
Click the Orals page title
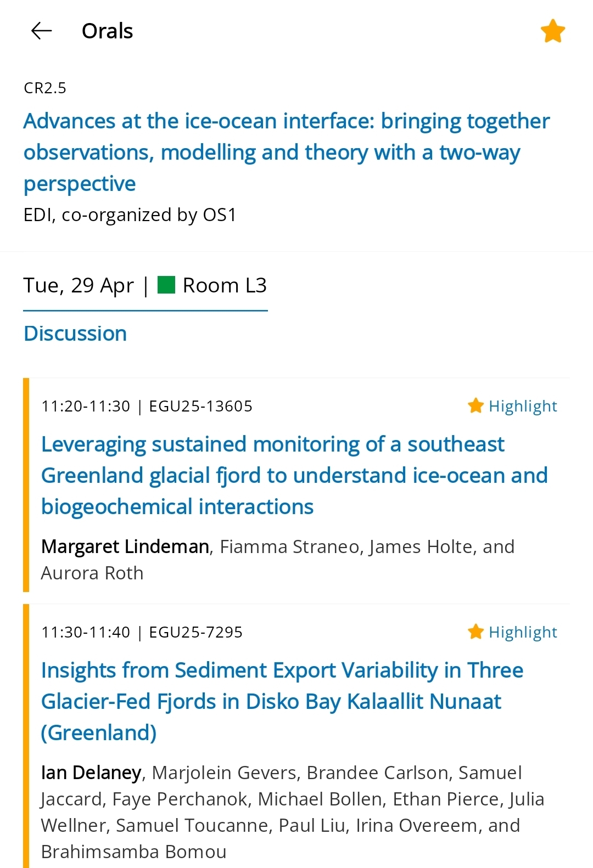108,31
